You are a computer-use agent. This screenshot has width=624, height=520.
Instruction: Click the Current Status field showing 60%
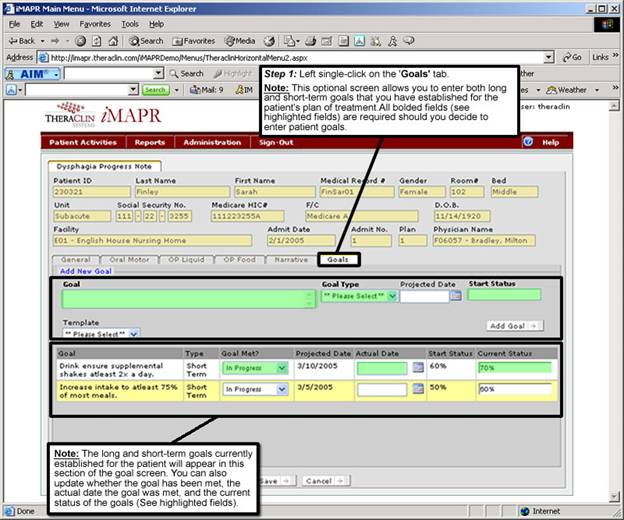tap(515, 389)
